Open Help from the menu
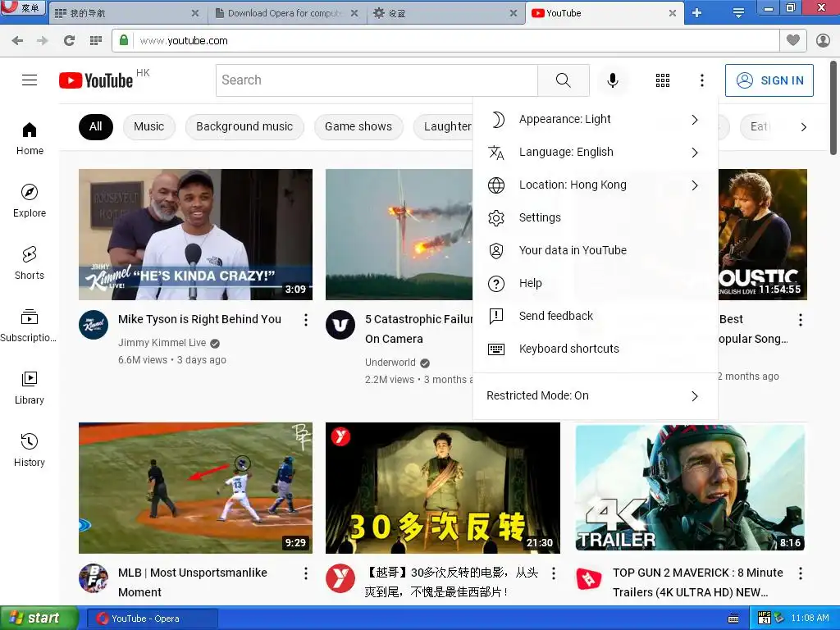 tap(596, 283)
